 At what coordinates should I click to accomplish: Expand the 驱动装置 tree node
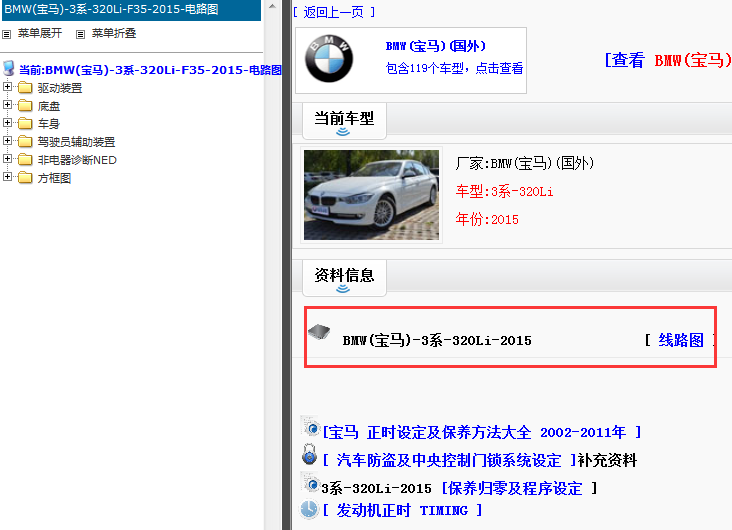click(x=7, y=86)
